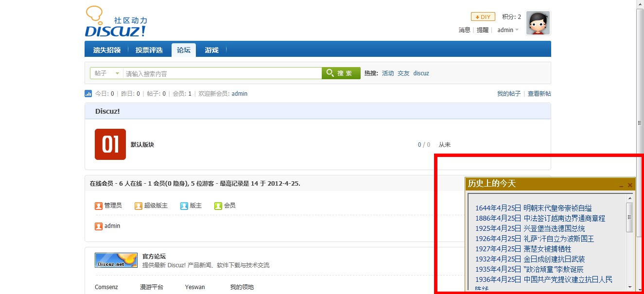Open the 官方论坛 link
The image size is (644, 294).
[154, 256]
